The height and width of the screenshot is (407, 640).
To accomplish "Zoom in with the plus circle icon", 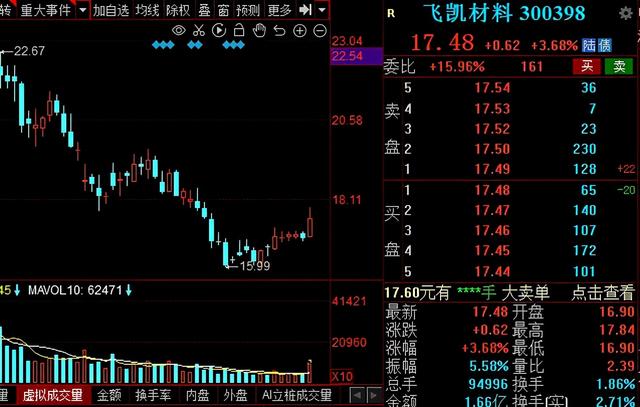I will click(x=300, y=31).
